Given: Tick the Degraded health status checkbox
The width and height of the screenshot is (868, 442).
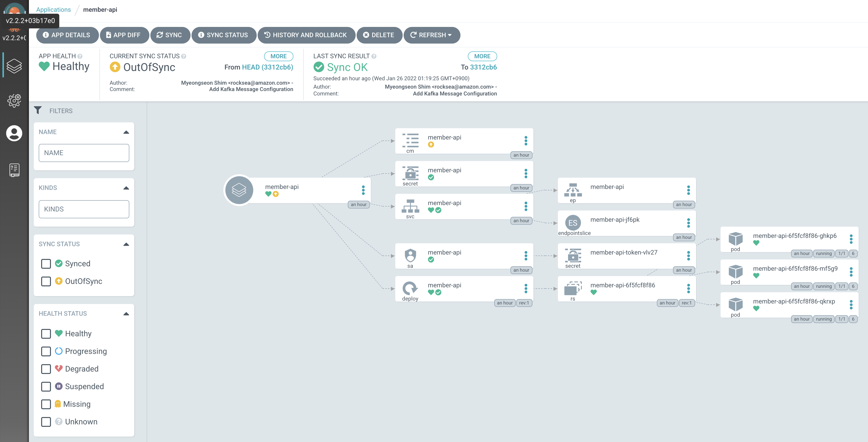Looking at the screenshot, I should (46, 369).
